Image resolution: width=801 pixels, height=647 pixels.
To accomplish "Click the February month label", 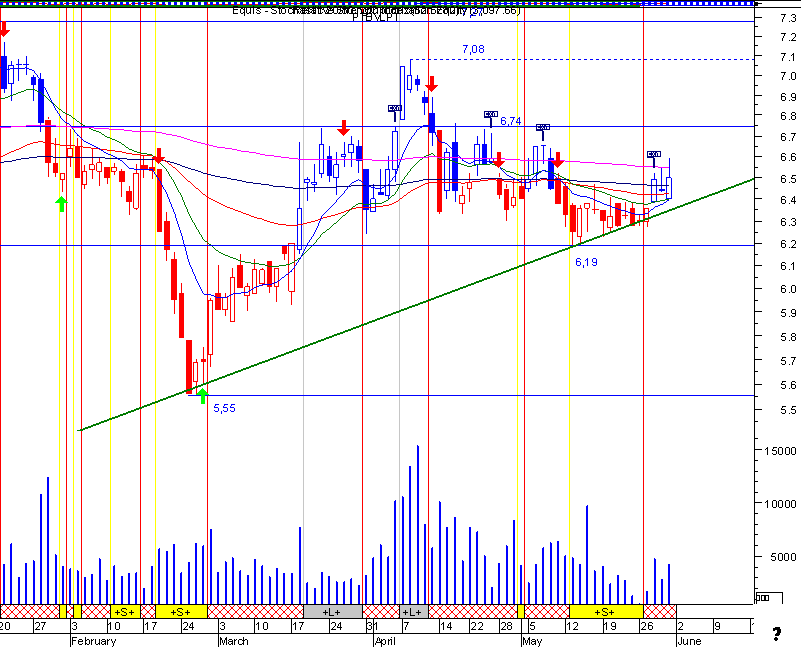I will point(93,641).
